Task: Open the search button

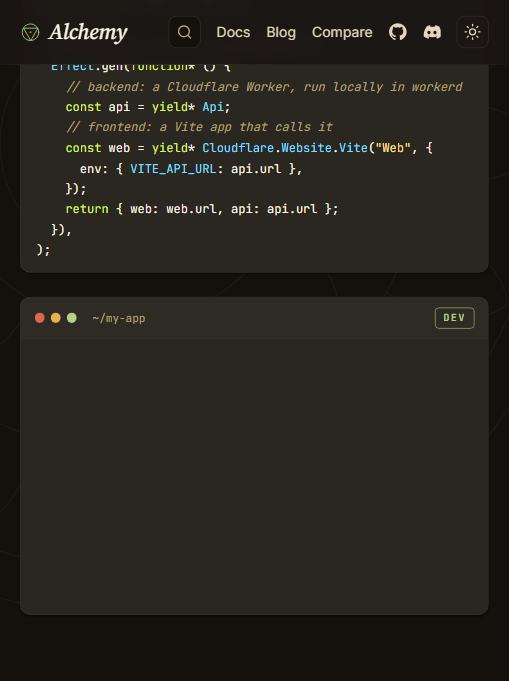Action: [185, 32]
